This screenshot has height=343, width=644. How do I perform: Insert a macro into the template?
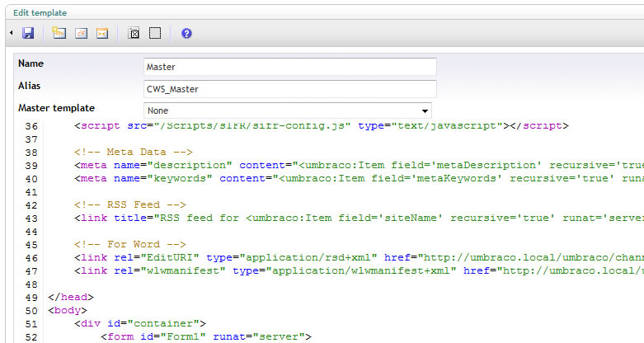(x=102, y=33)
